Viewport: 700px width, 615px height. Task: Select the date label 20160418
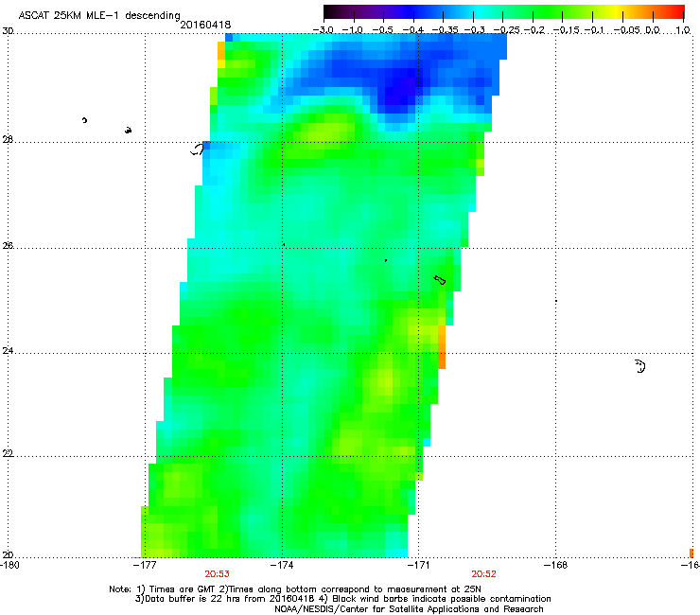point(205,25)
